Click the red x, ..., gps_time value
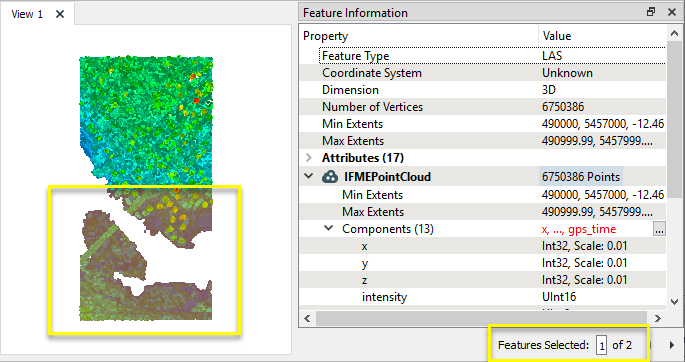Screen dimensions: 685x362 click(579, 229)
